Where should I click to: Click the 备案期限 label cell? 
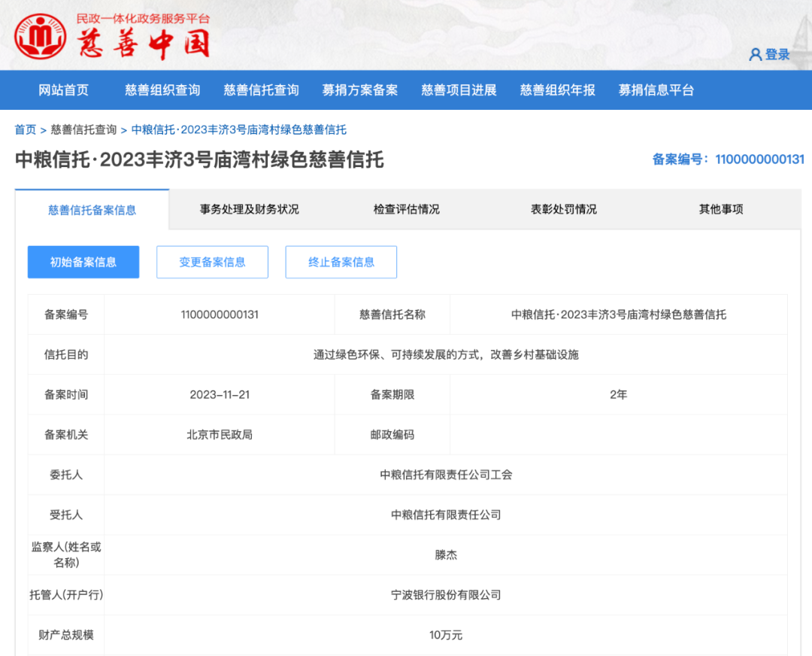click(x=392, y=395)
